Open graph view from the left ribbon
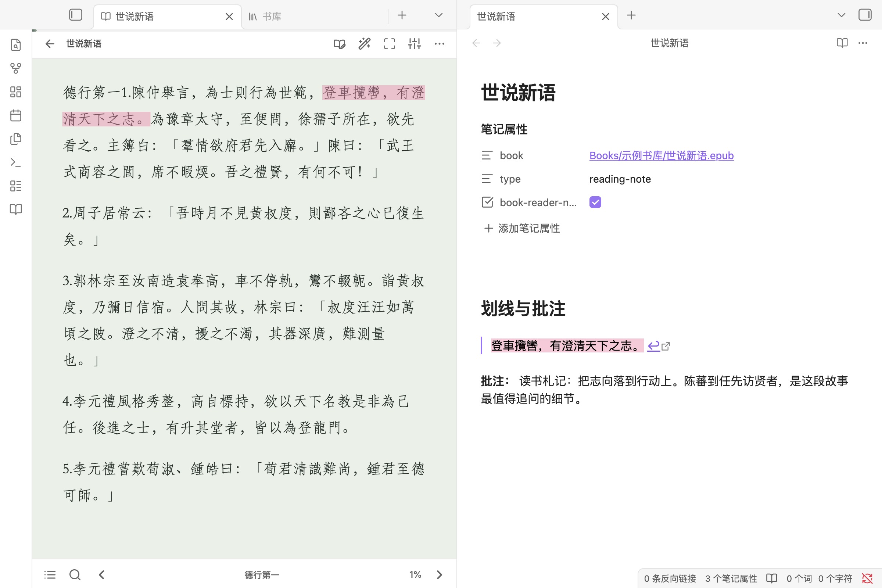The image size is (882, 588). pos(16,68)
